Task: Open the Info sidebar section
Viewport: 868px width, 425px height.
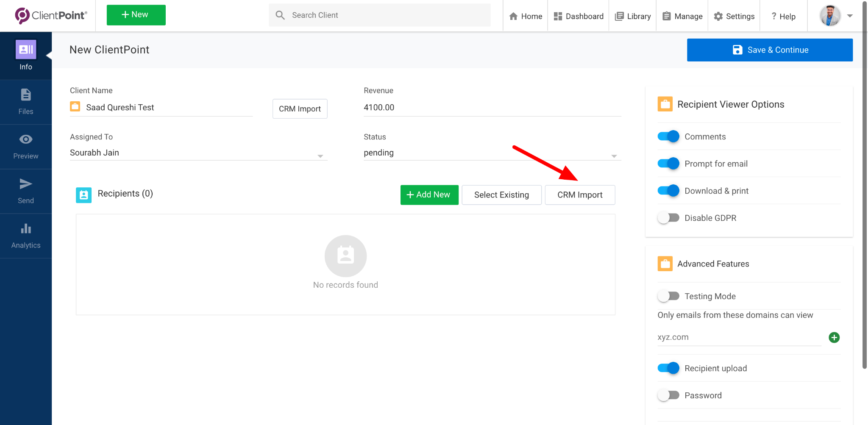Action: pyautogui.click(x=26, y=56)
